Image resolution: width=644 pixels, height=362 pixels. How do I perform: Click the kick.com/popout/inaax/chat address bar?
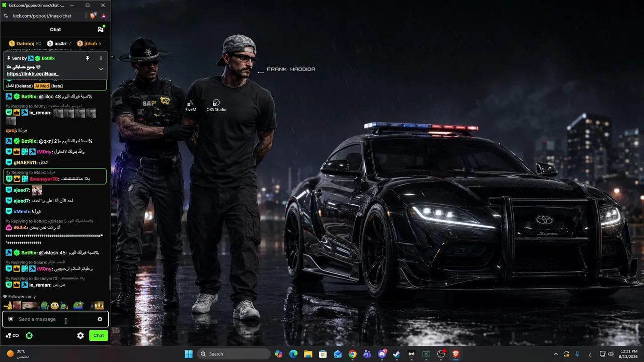click(42, 16)
